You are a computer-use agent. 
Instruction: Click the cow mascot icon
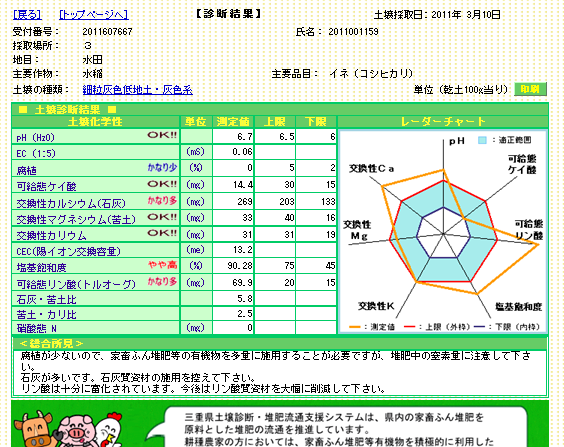(x=36, y=430)
